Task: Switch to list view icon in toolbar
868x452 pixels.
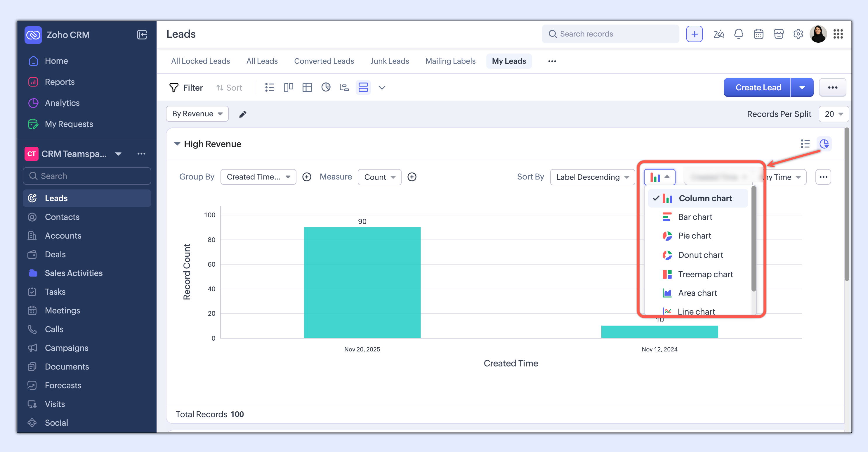Action: [x=270, y=88]
